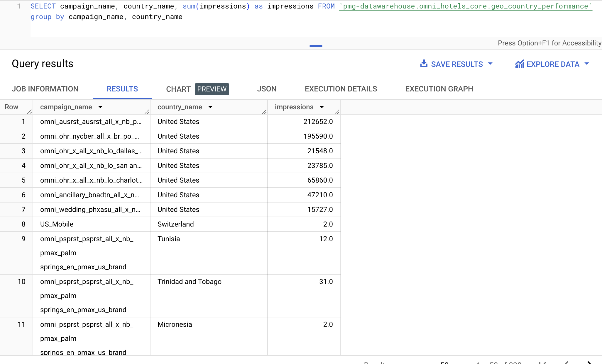Go to next results page arrow
The image size is (602, 364).
(589, 363)
